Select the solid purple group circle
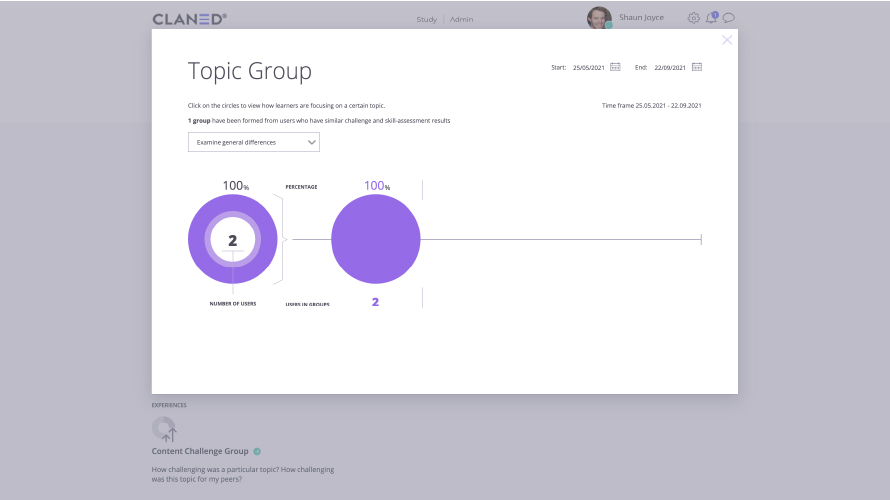 (375, 239)
